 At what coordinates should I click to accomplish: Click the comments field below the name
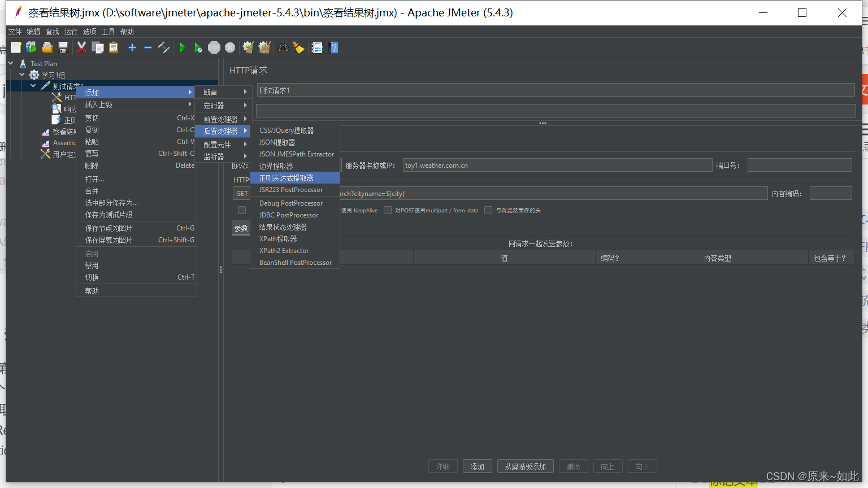[556, 110]
